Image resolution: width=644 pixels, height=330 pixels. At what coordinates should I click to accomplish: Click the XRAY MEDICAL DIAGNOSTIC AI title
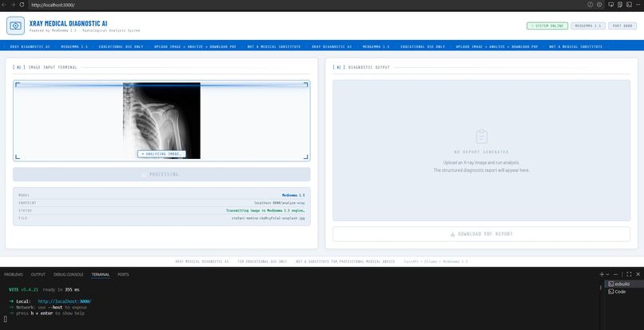point(68,23)
